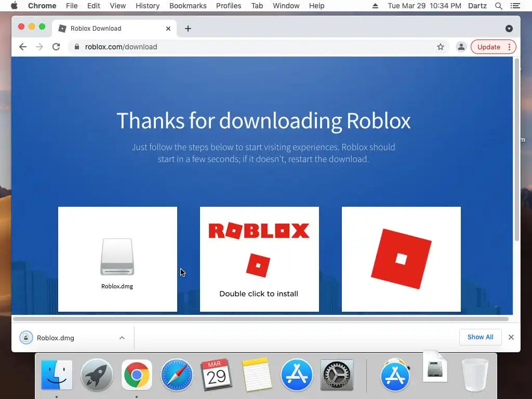Open the Chrome profile avatar icon

click(x=461, y=47)
